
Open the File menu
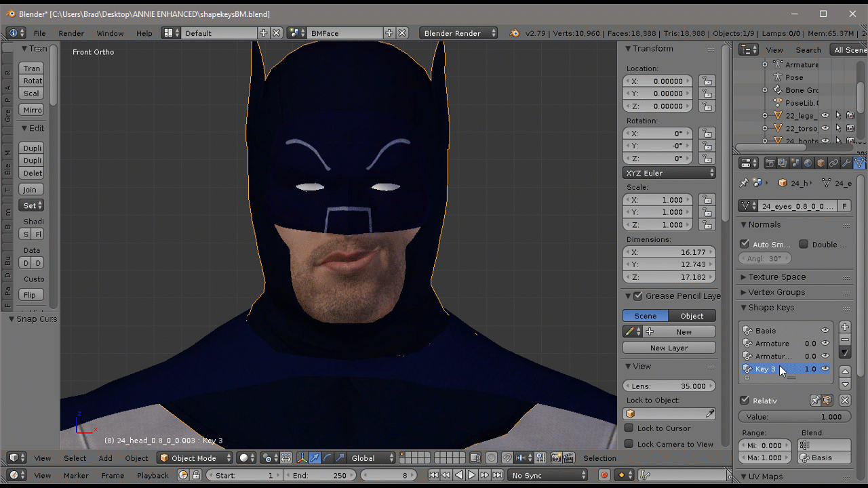point(40,33)
